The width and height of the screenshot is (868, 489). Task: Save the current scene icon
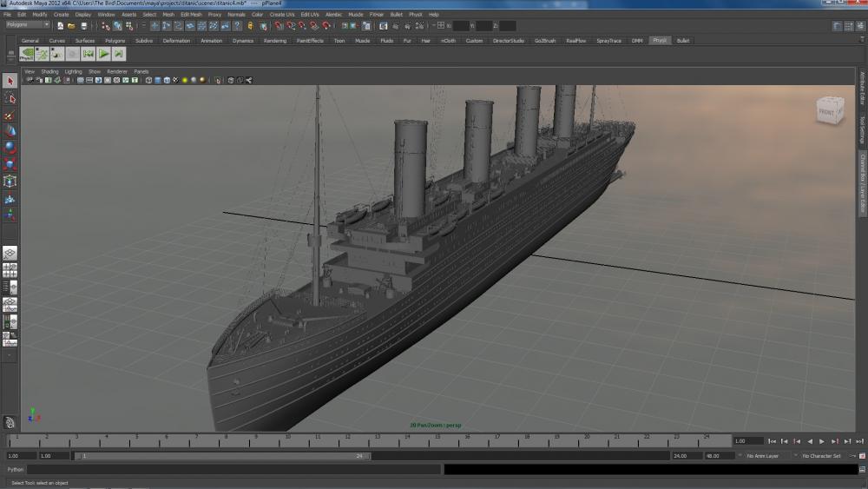point(83,25)
